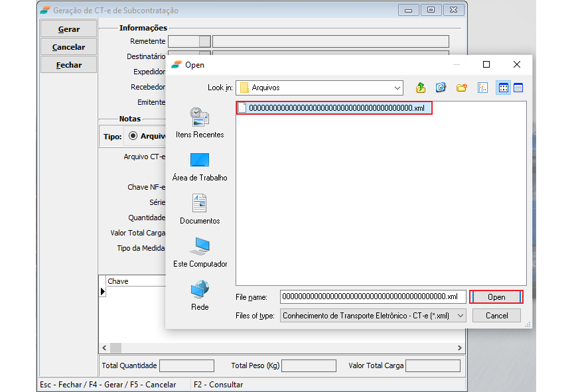Click the Gerar button
Image resolution: width=572 pixels, height=392 pixels.
[x=68, y=29]
